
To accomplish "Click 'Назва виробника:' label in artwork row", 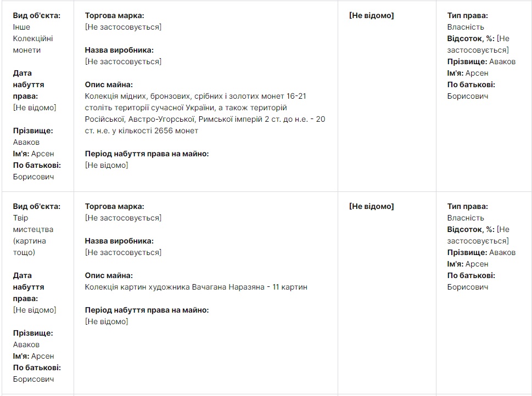I will click(119, 241).
